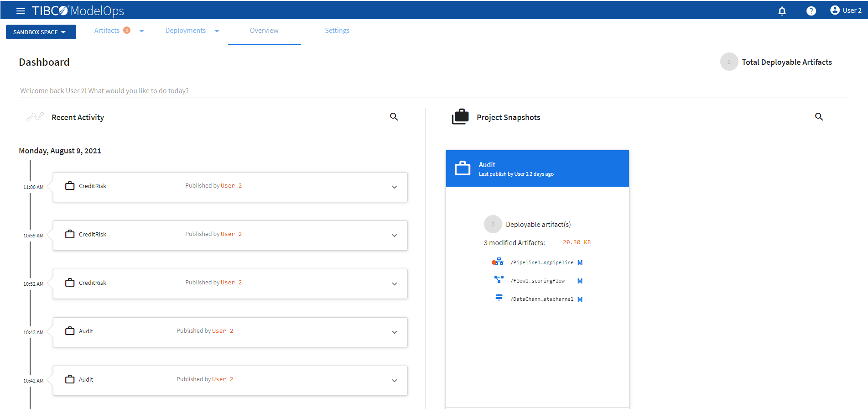Click User 2 link on 11:00 AM entry
Viewport: 868px width, 409px height.
pyautogui.click(x=231, y=186)
